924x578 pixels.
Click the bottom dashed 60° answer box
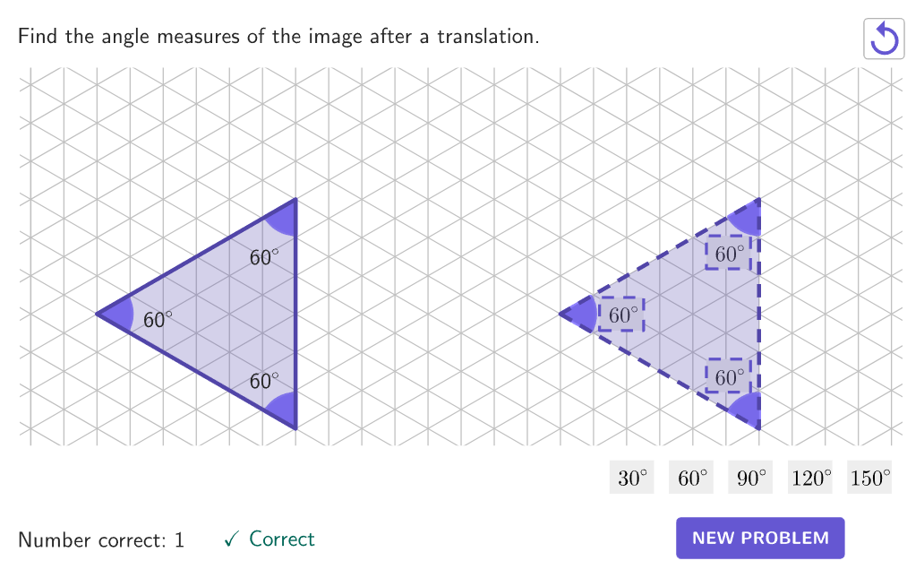(x=729, y=376)
